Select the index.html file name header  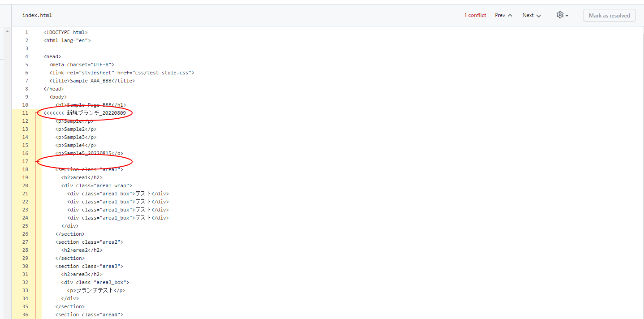pyautogui.click(x=37, y=15)
